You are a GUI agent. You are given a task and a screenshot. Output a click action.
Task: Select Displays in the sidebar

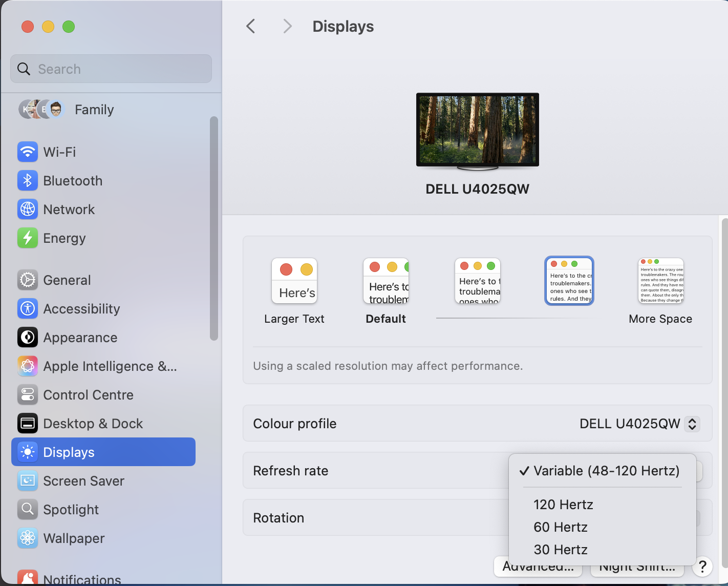tap(103, 452)
